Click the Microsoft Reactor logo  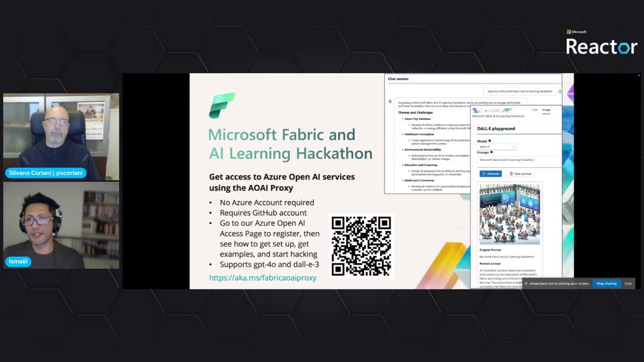601,43
